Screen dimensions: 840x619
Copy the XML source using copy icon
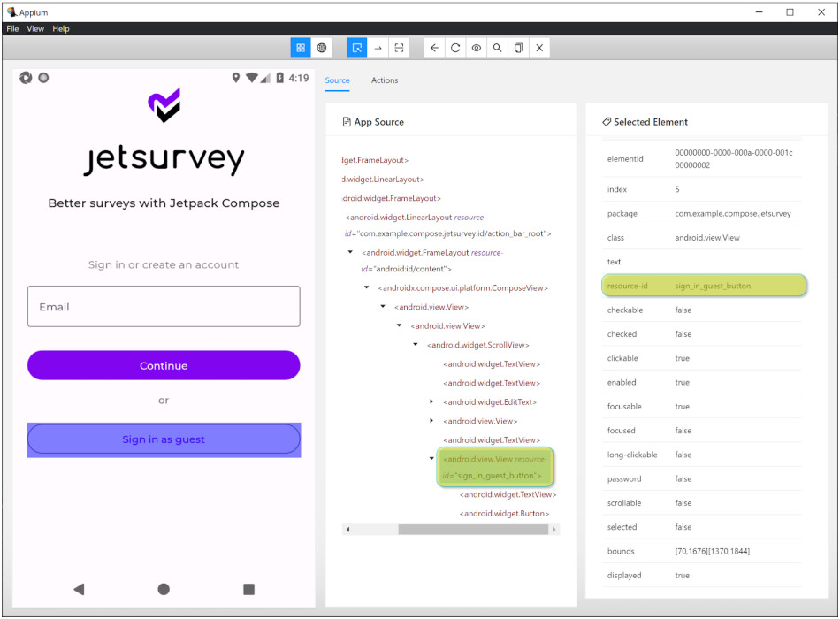tap(518, 48)
